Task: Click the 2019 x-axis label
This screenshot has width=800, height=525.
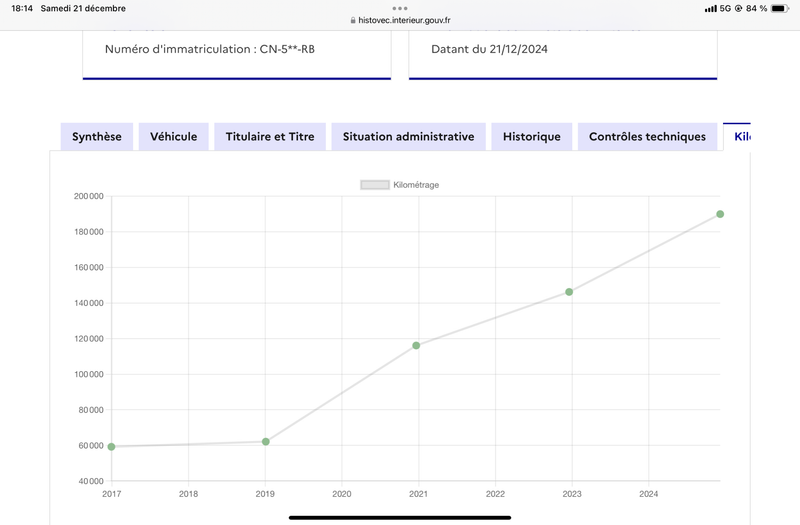Action: (265, 494)
